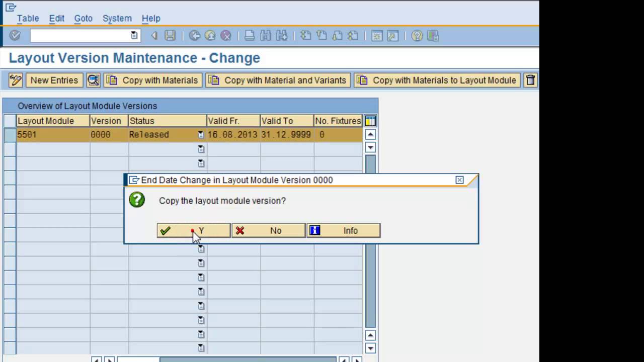
Task: Click the layout module cell 5501
Action: tap(53, 135)
